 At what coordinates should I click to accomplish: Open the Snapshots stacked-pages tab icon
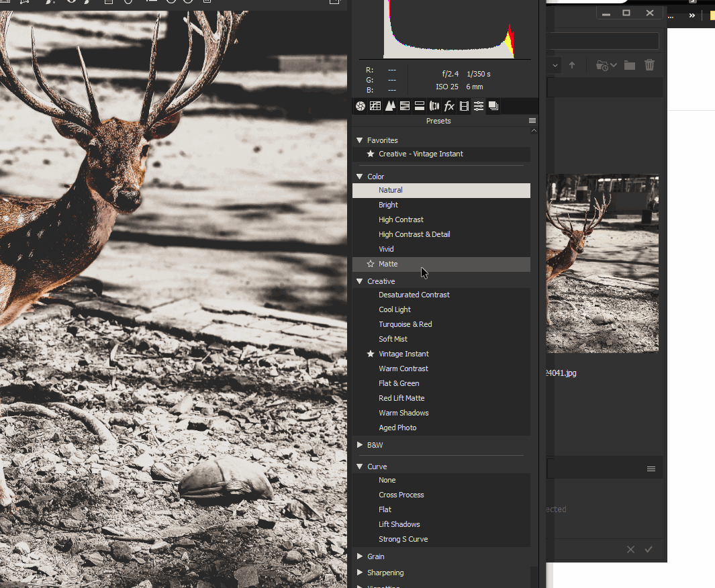click(x=493, y=106)
